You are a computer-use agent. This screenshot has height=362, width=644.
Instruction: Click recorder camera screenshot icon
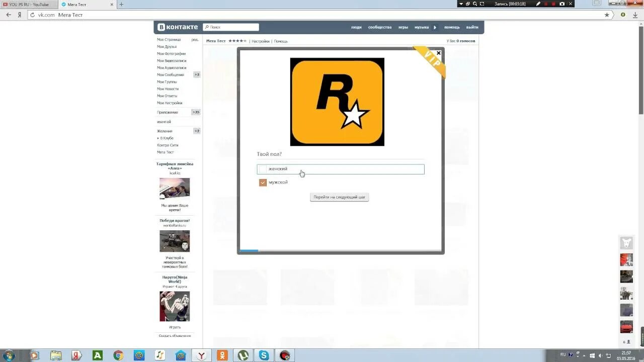(x=562, y=4)
